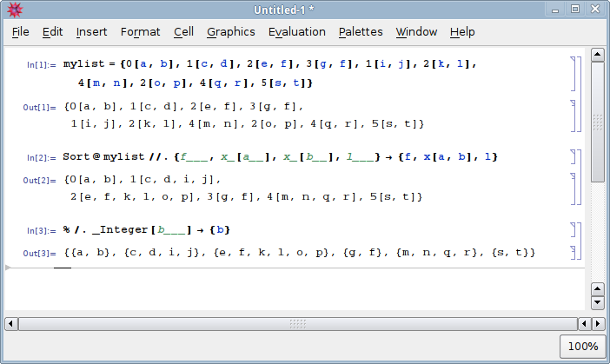
Task: Click the In[2]:= cell label
Action: (41, 158)
